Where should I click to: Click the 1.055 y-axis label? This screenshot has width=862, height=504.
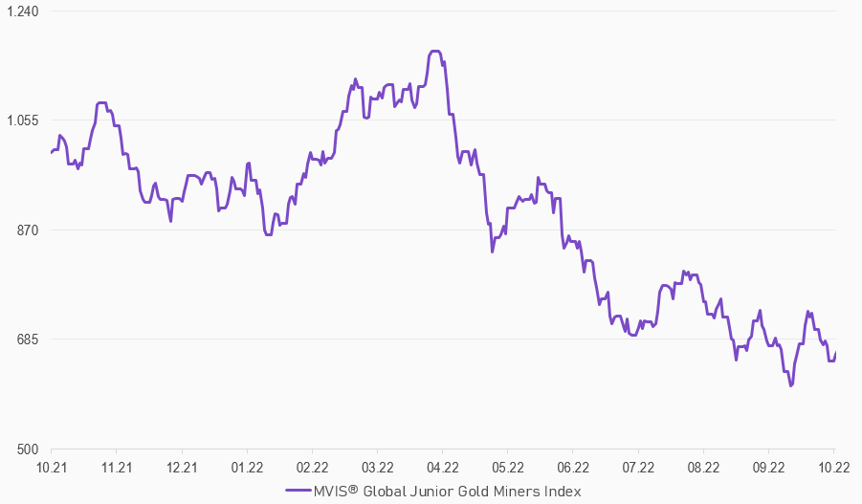pyautogui.click(x=20, y=121)
